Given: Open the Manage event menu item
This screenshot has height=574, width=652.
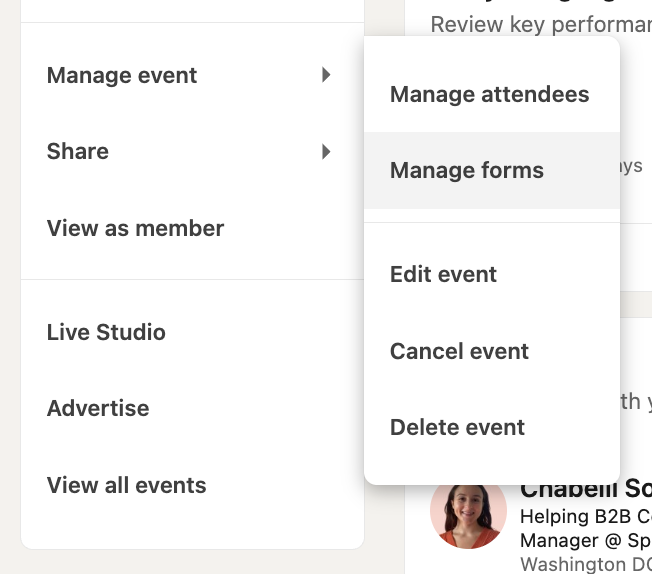Looking at the screenshot, I should (193, 75).
